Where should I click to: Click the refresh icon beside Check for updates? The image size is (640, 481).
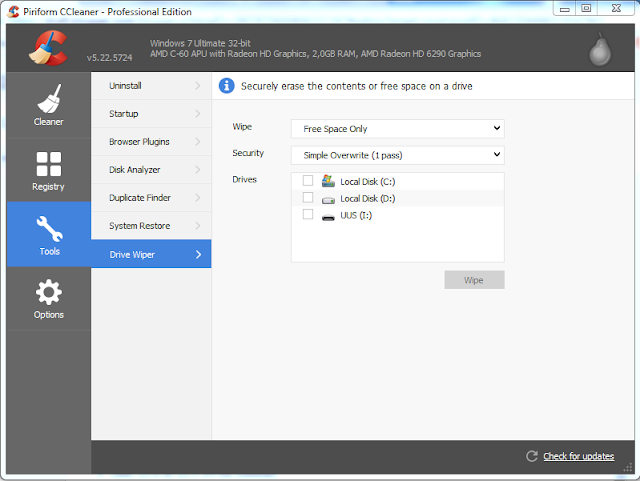532,456
